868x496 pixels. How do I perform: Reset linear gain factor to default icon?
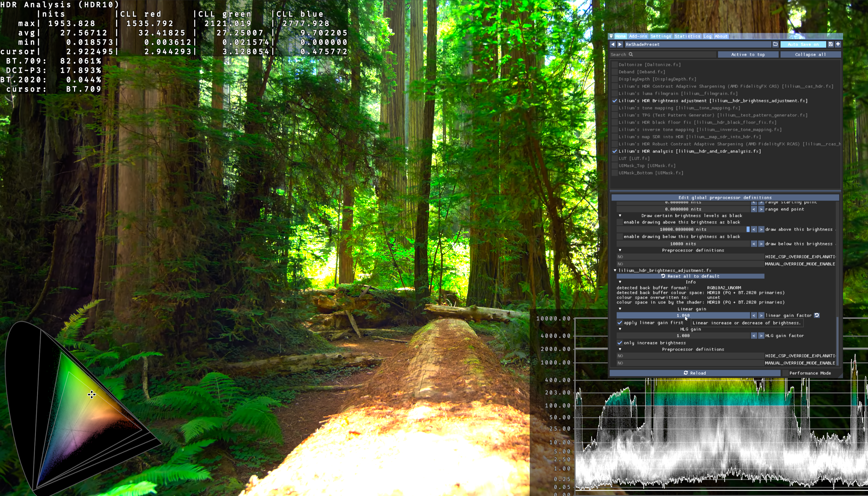pos(816,315)
